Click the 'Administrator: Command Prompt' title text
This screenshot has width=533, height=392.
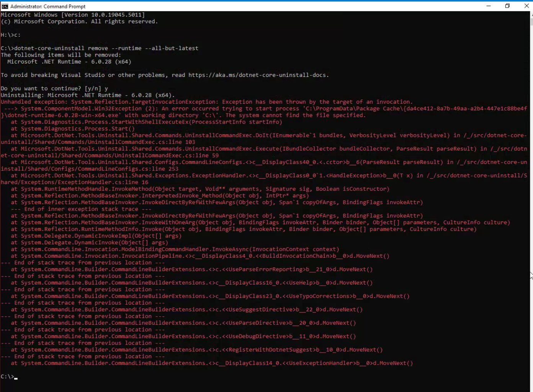tap(48, 7)
